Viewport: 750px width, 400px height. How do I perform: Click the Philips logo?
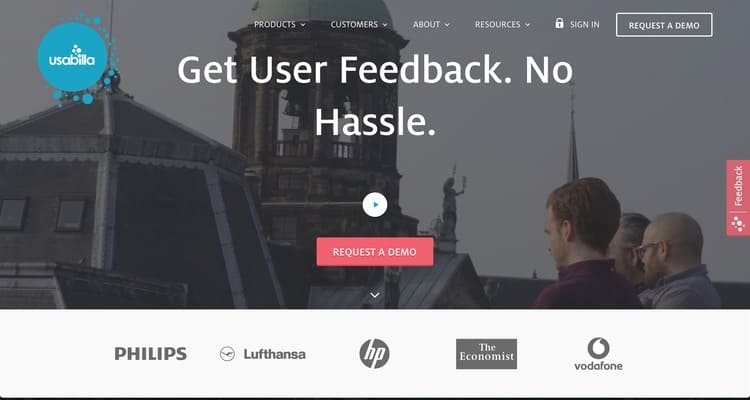coord(151,354)
